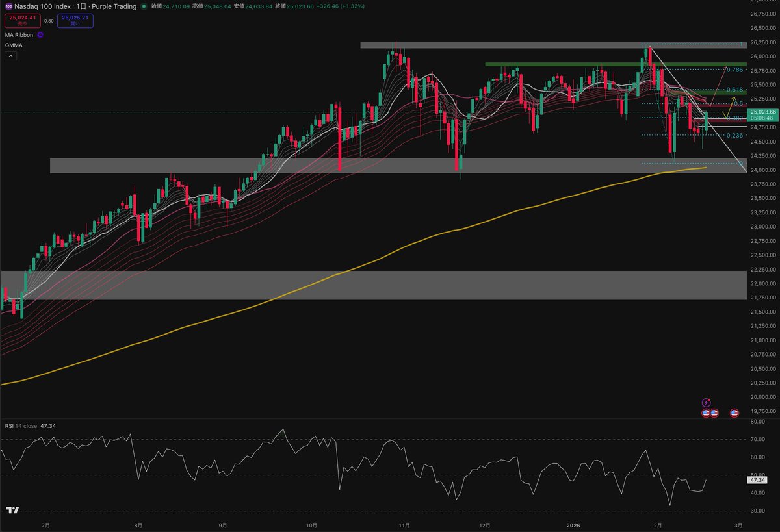Click the green market status dot
The height and width of the screenshot is (532, 780).
click(144, 6)
